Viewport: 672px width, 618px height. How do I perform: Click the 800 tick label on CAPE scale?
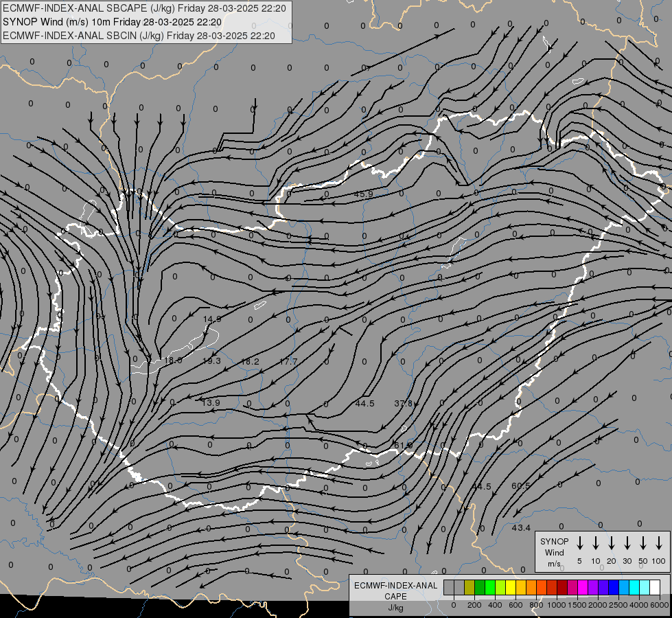[536, 605]
